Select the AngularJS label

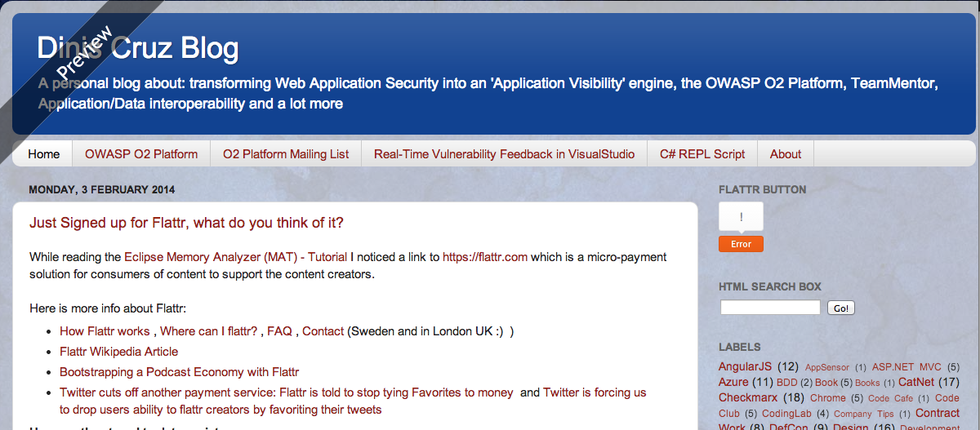[746, 366]
